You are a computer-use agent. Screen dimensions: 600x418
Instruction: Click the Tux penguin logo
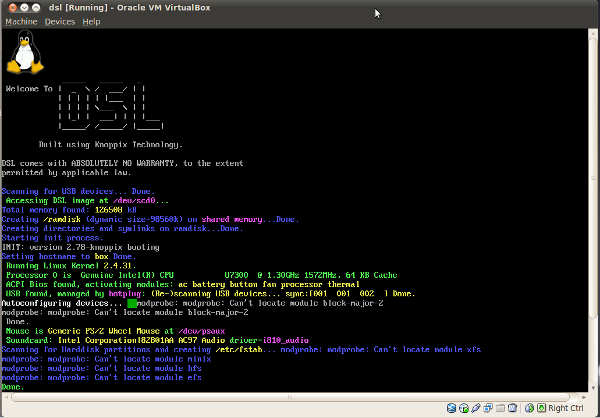(25, 52)
